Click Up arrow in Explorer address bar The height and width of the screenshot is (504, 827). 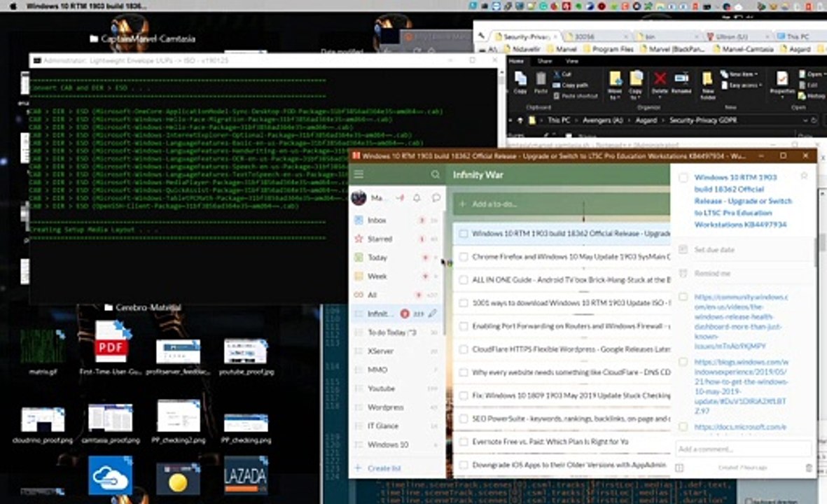(x=520, y=120)
